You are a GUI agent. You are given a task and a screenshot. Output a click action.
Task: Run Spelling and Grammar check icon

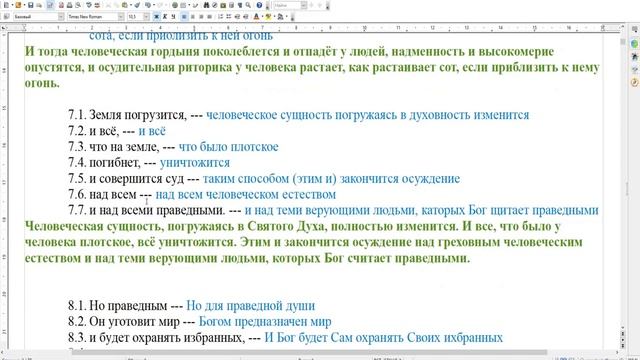89,5
